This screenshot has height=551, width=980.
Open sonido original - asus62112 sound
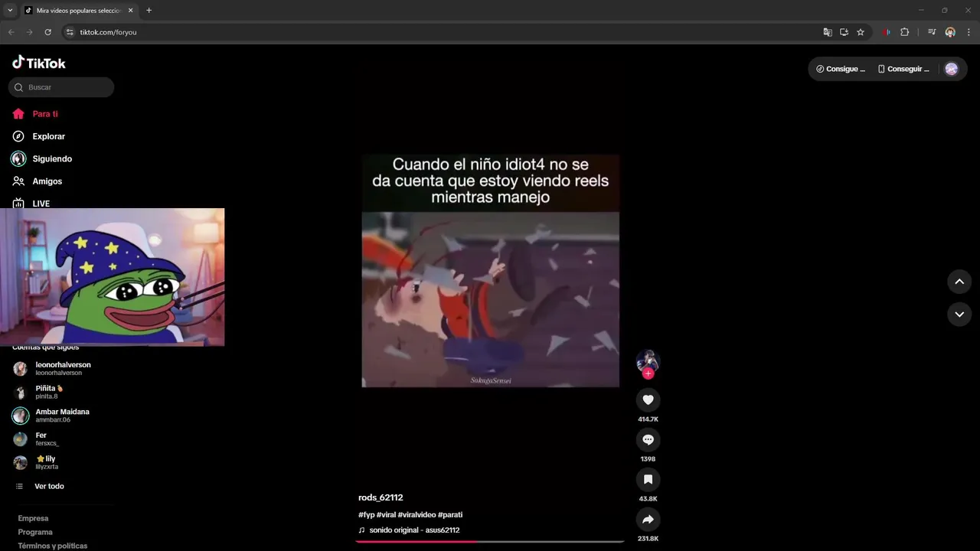pyautogui.click(x=409, y=530)
